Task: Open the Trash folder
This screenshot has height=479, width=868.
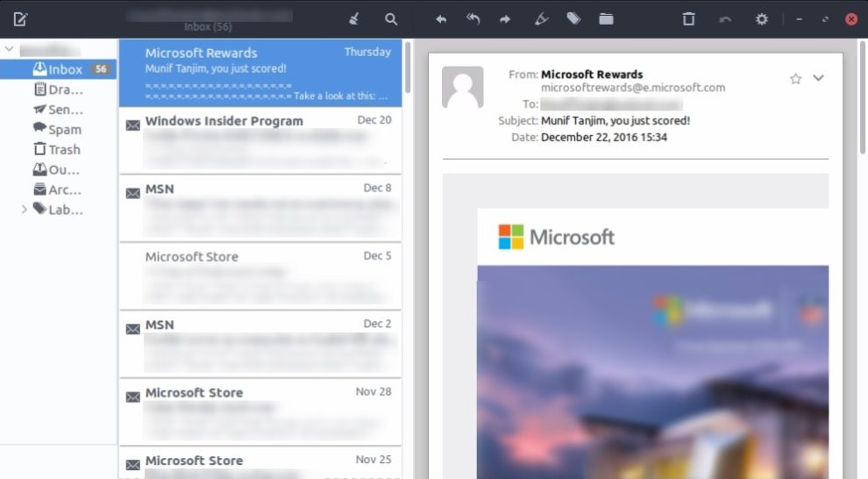Action: click(58, 149)
